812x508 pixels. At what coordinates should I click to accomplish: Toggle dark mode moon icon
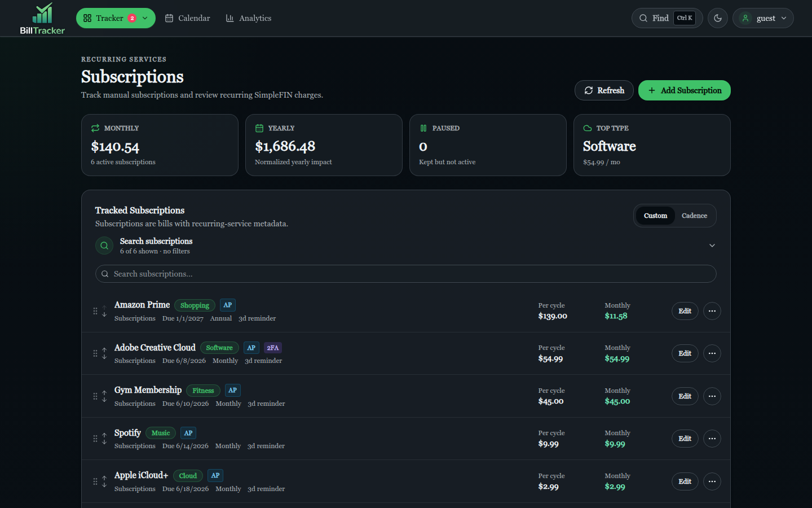(718, 18)
